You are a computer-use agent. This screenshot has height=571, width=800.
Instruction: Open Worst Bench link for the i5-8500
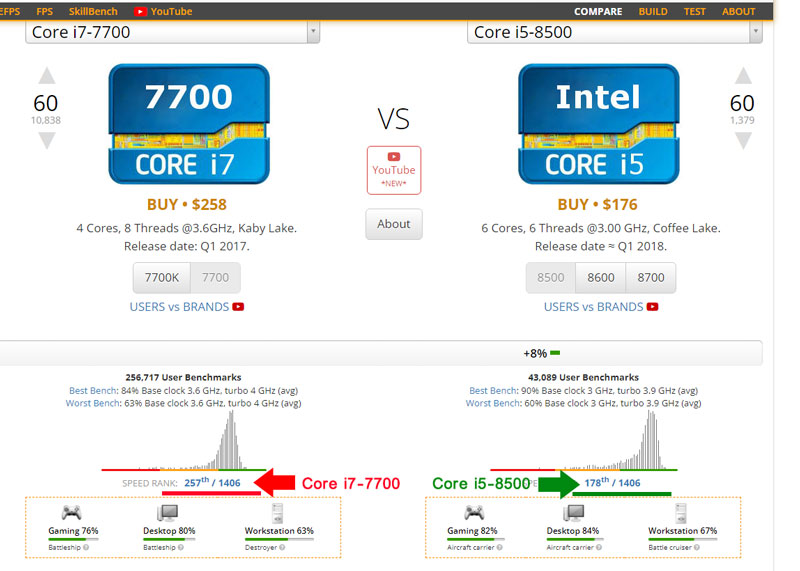pos(493,403)
